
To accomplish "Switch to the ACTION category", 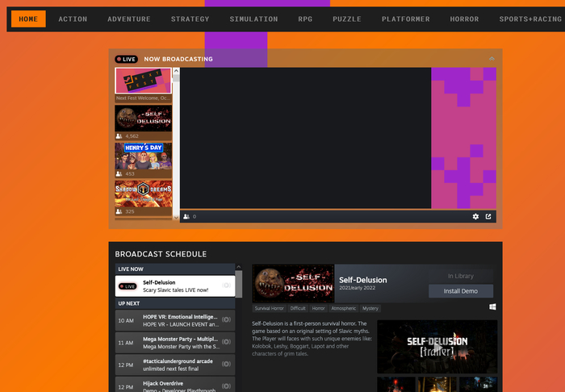I will click(73, 19).
